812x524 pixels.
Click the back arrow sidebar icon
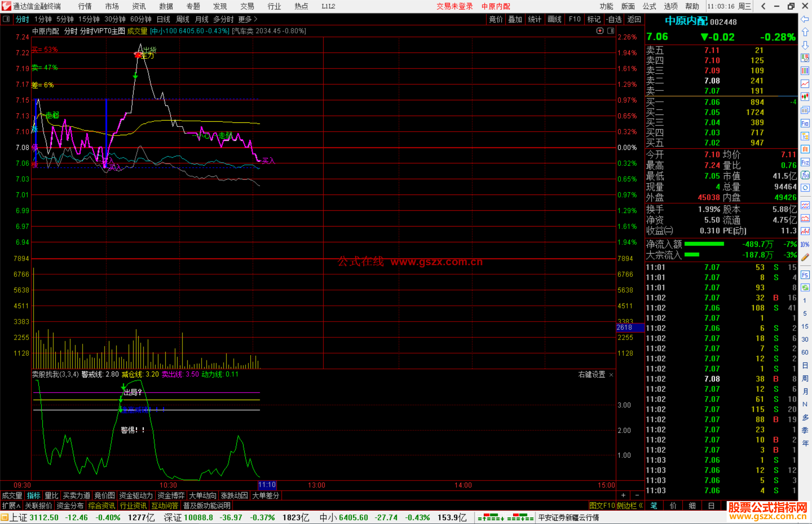805,19
